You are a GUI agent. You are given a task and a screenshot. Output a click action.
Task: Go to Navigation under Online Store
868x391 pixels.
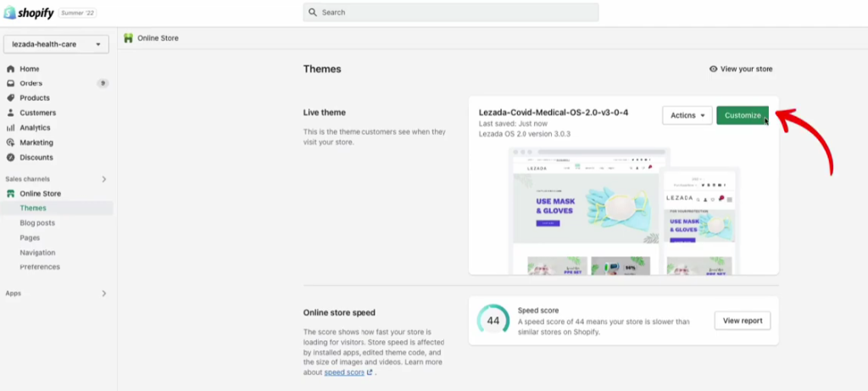(x=37, y=253)
